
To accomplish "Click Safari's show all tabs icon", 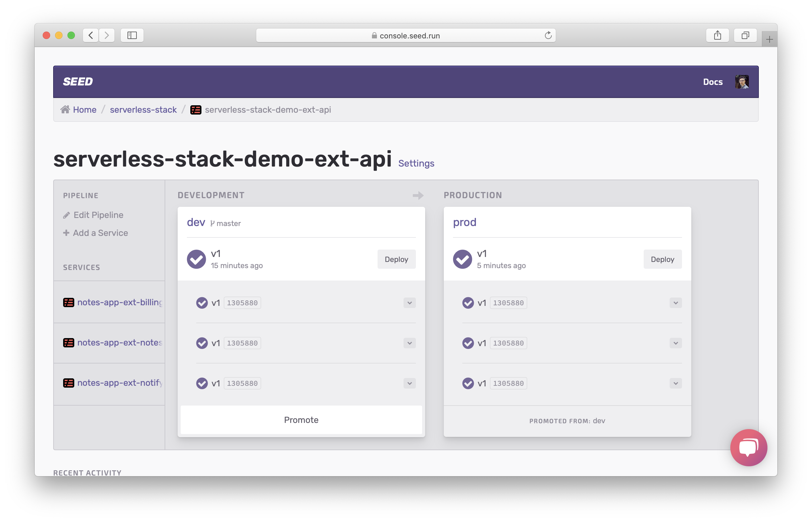I will tap(745, 35).
